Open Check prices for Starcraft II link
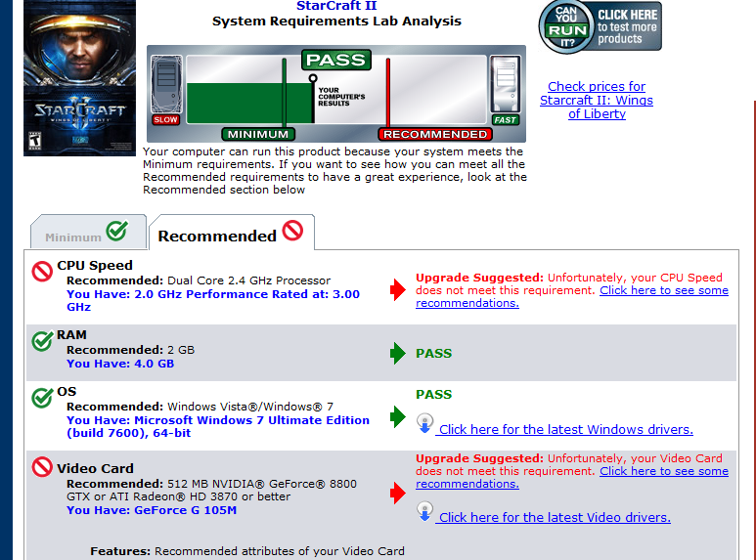 click(597, 101)
